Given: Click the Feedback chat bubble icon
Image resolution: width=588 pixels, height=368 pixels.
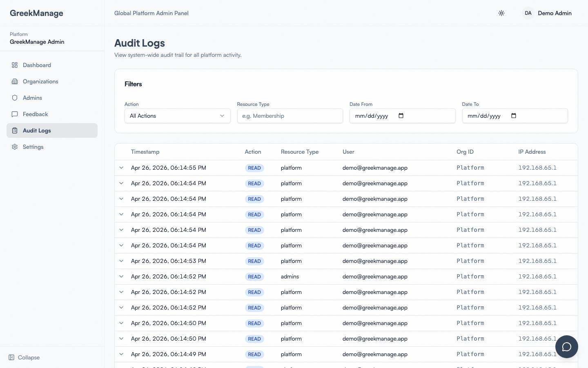Looking at the screenshot, I should tap(15, 114).
